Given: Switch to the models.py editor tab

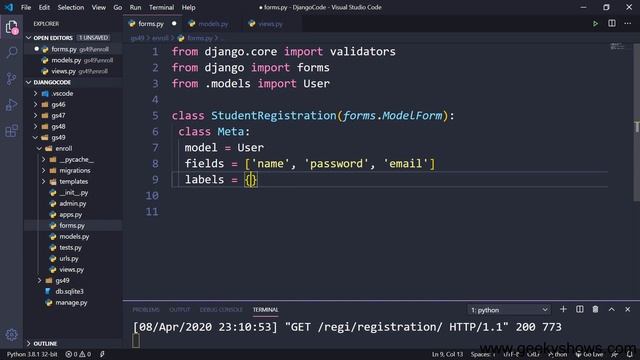Looking at the screenshot, I should coord(213,24).
